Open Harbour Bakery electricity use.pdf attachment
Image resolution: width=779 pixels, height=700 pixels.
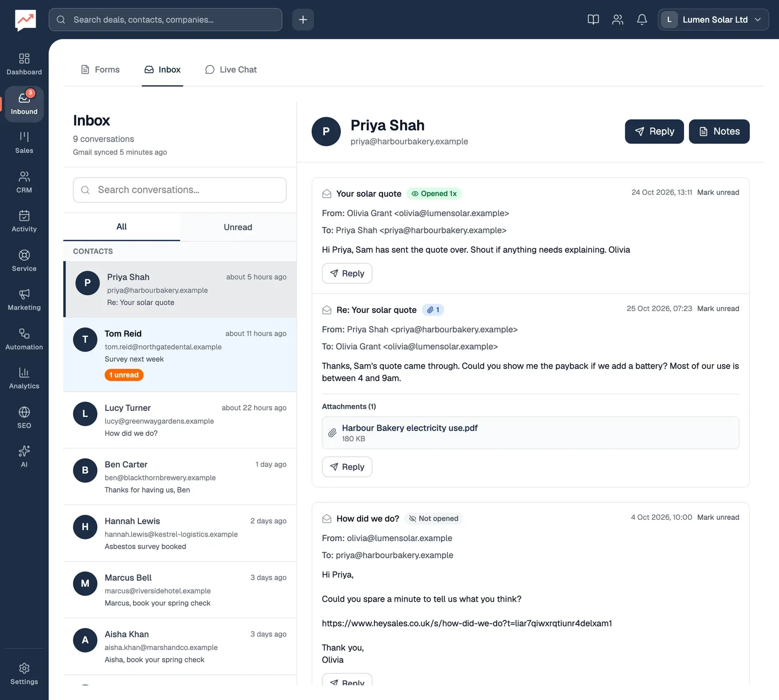click(x=530, y=433)
